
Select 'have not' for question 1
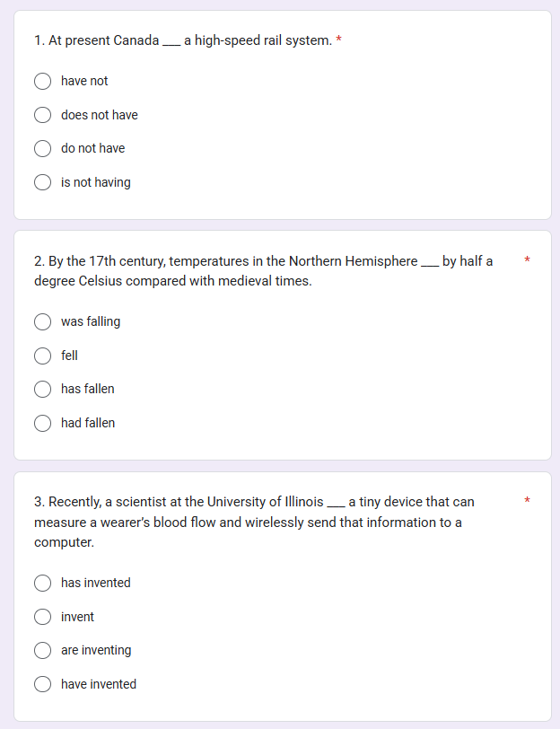coord(42,82)
